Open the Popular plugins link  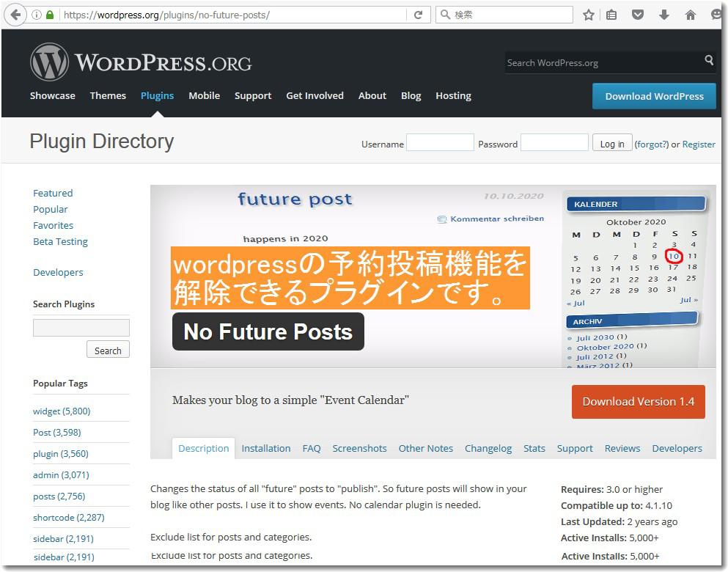[x=50, y=210]
